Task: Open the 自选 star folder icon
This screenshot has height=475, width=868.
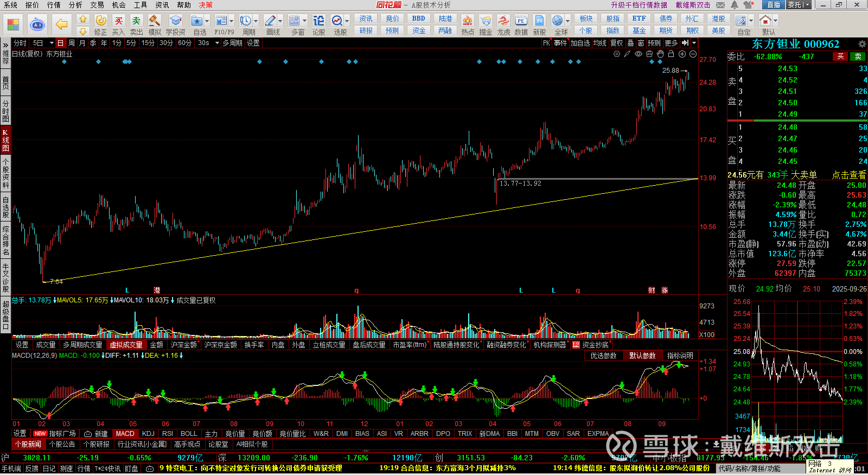Action: [196, 21]
